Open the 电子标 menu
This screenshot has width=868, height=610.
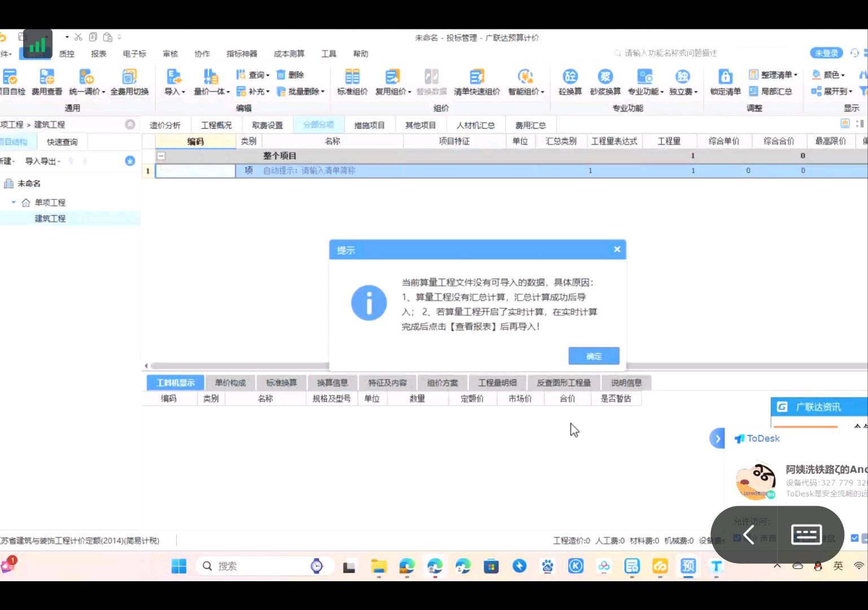pos(134,54)
